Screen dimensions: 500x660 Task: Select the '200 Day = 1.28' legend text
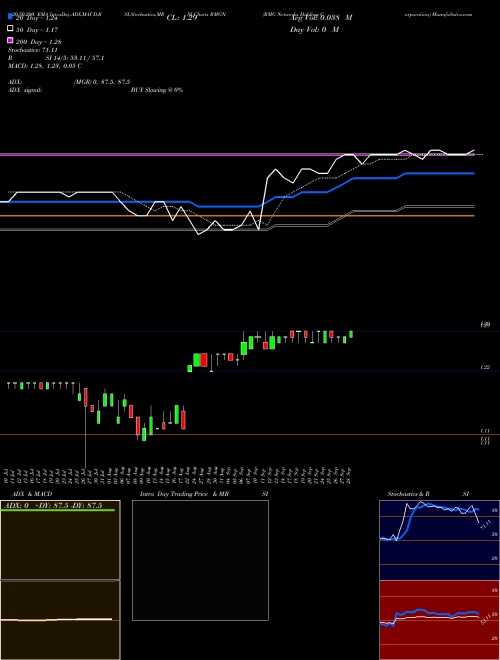click(x=39, y=42)
